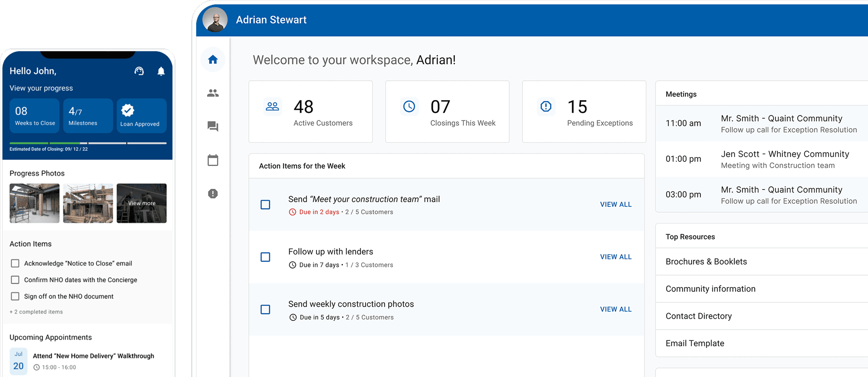Check the Follow up with lenders box
Image resolution: width=868 pixels, height=377 pixels.
[x=266, y=257]
